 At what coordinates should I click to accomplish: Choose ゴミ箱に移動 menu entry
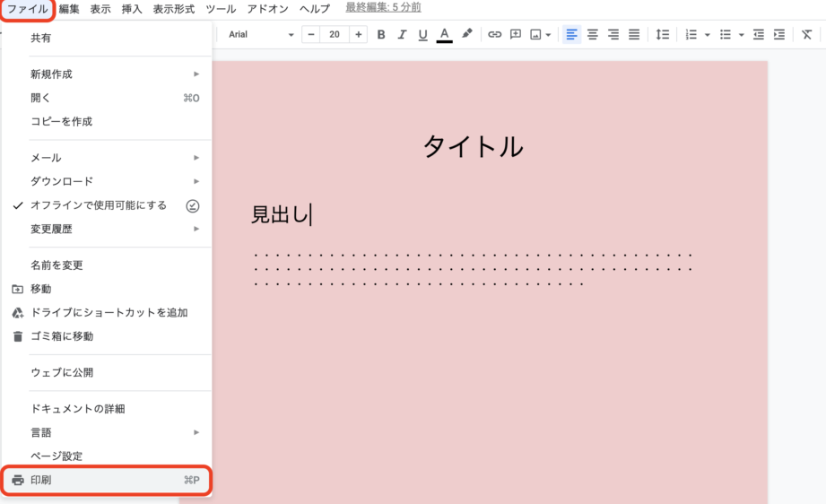click(107, 336)
